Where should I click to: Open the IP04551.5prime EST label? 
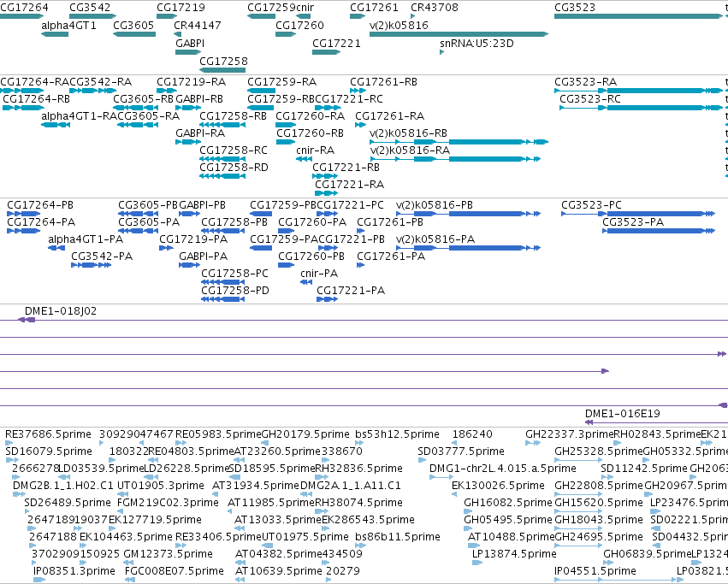595,571
